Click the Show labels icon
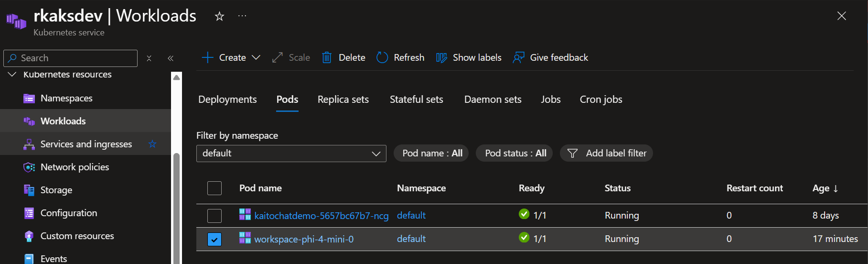868x264 pixels. tap(441, 58)
